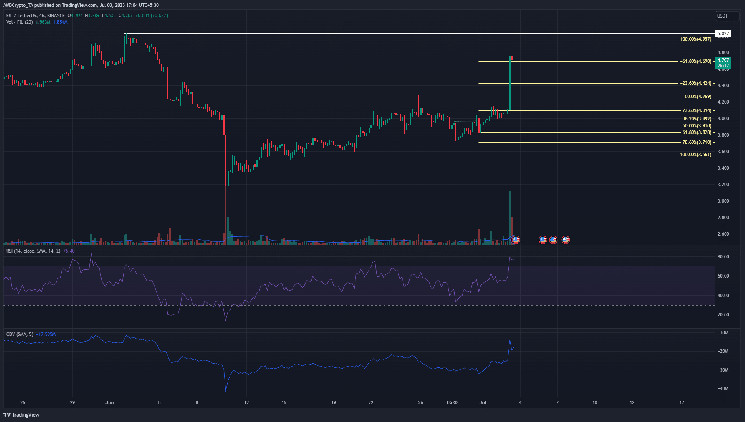The image size is (745, 422).
Task: Open the rightmost economic event flag icon
Action: click(565, 240)
